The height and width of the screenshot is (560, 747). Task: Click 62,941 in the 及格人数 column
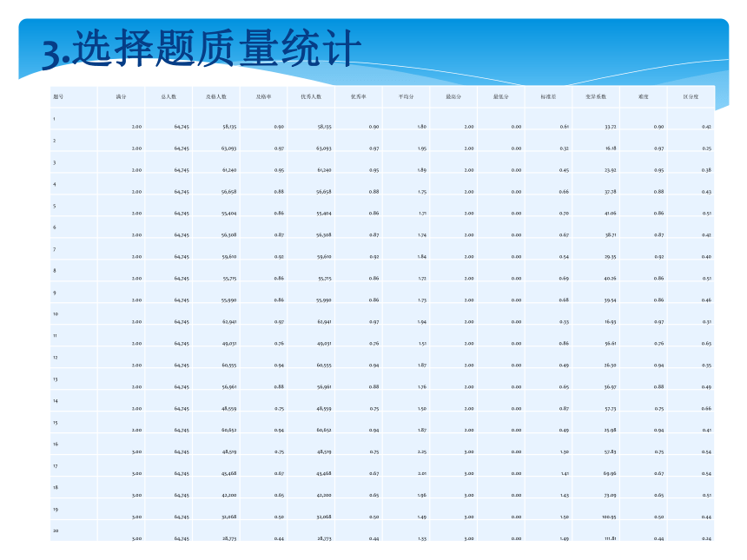pos(229,322)
